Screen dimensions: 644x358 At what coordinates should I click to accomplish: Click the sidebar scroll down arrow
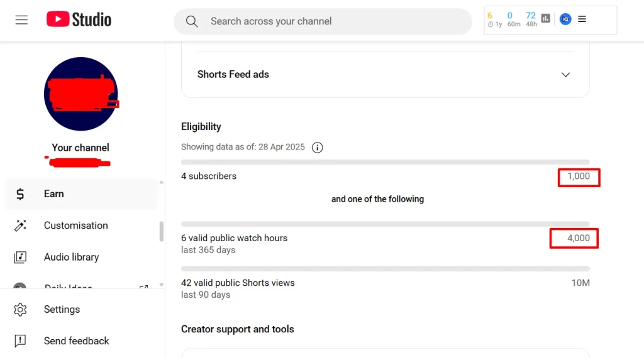(162, 285)
